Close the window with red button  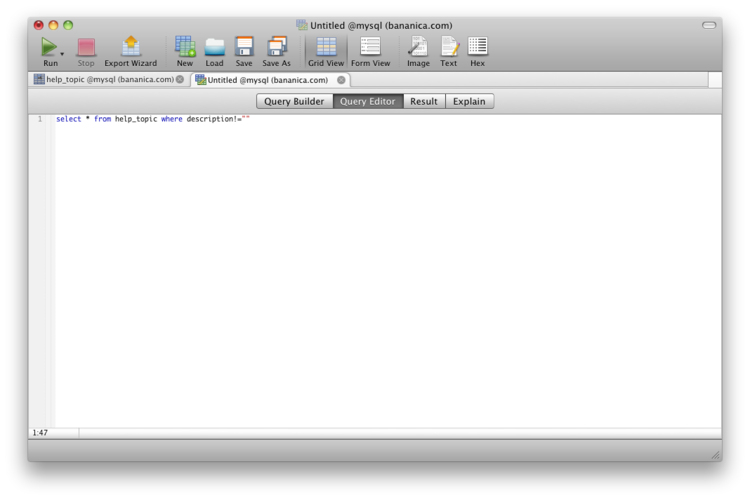pyautogui.click(x=39, y=25)
